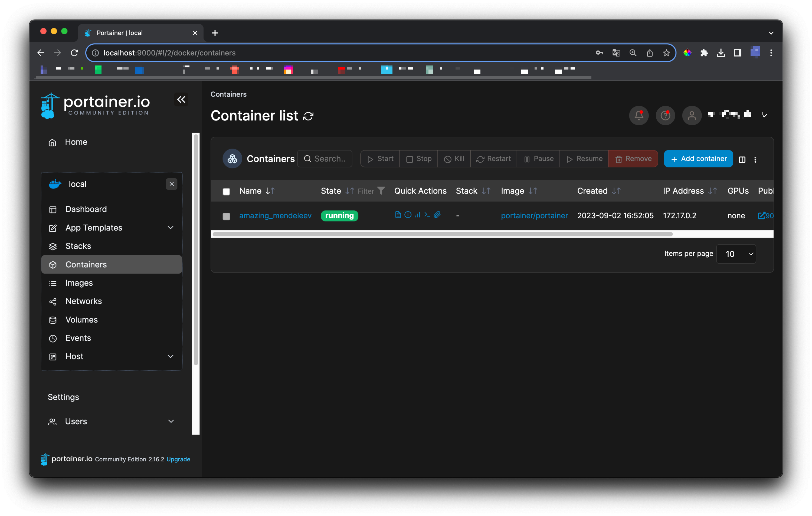Screen dimensions: 812x516
Task: Expand the App Templates submenu
Action: [170, 228]
